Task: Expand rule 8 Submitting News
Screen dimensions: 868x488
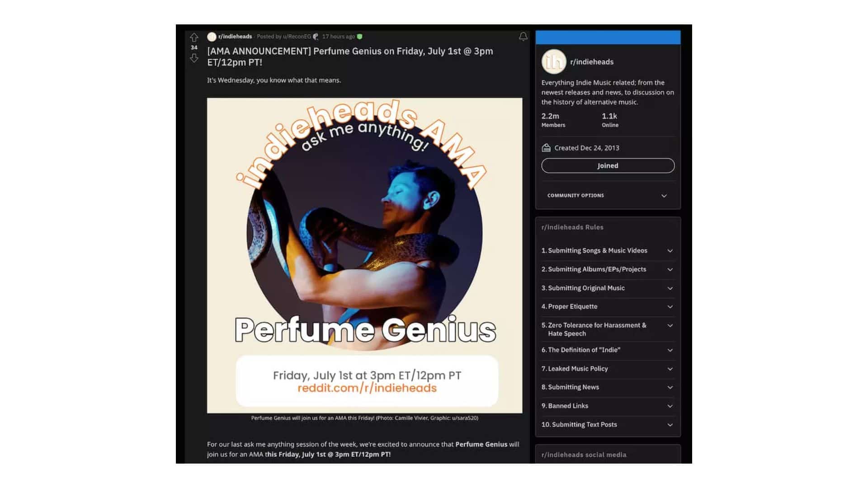Action: (608, 387)
